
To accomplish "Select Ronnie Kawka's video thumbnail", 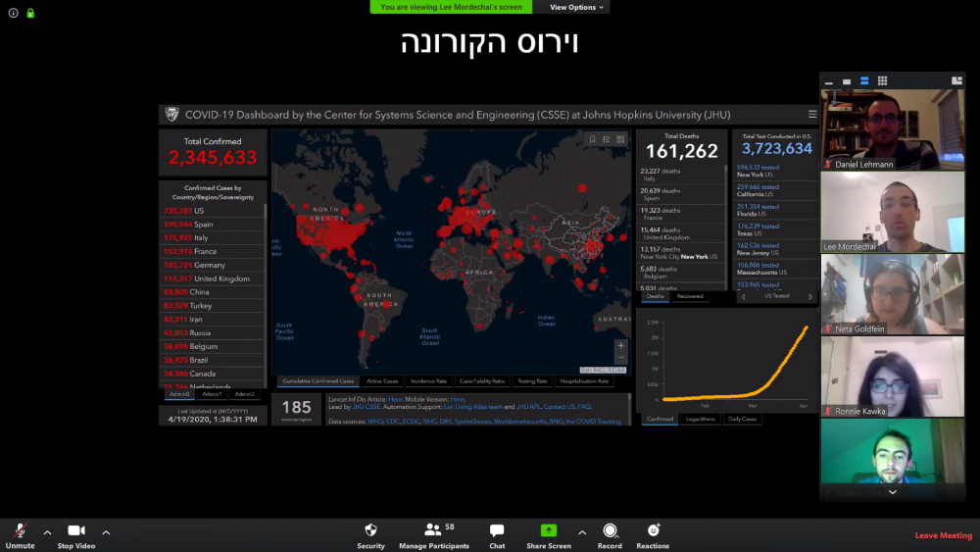I will pyautogui.click(x=893, y=376).
